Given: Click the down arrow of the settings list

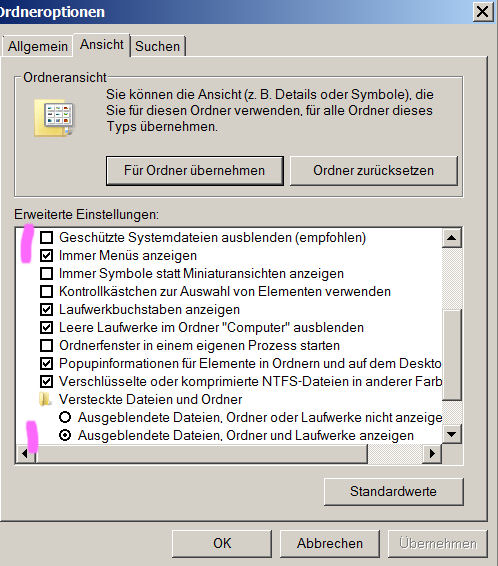Looking at the screenshot, I should point(451,434).
